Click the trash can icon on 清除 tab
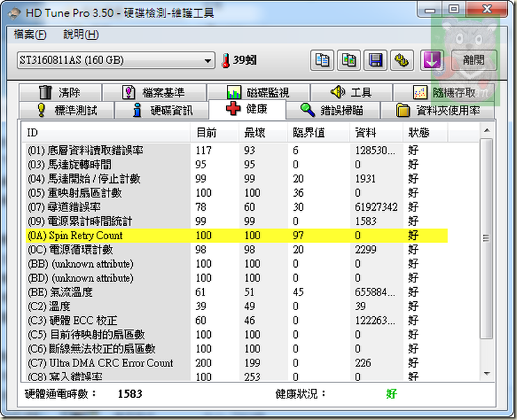 45,92
